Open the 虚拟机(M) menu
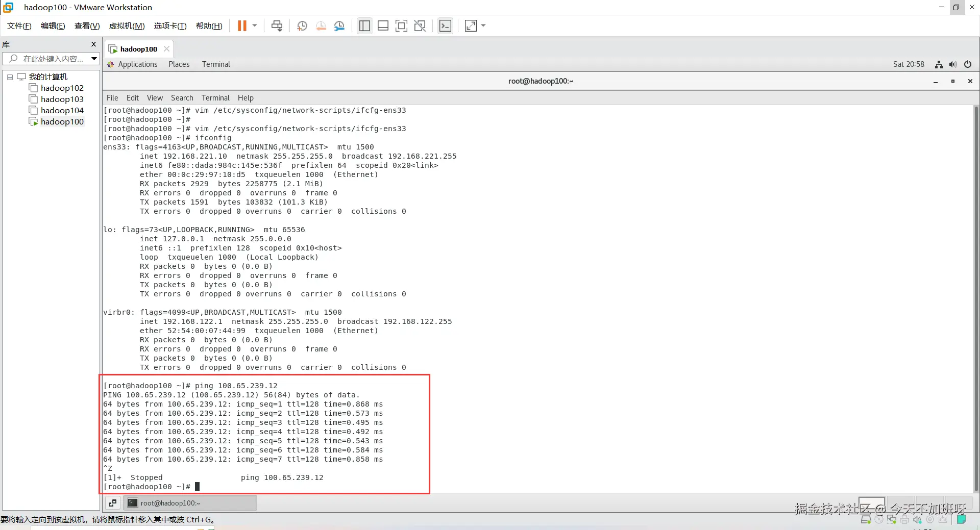Viewport: 980px width, 530px height. coord(127,26)
